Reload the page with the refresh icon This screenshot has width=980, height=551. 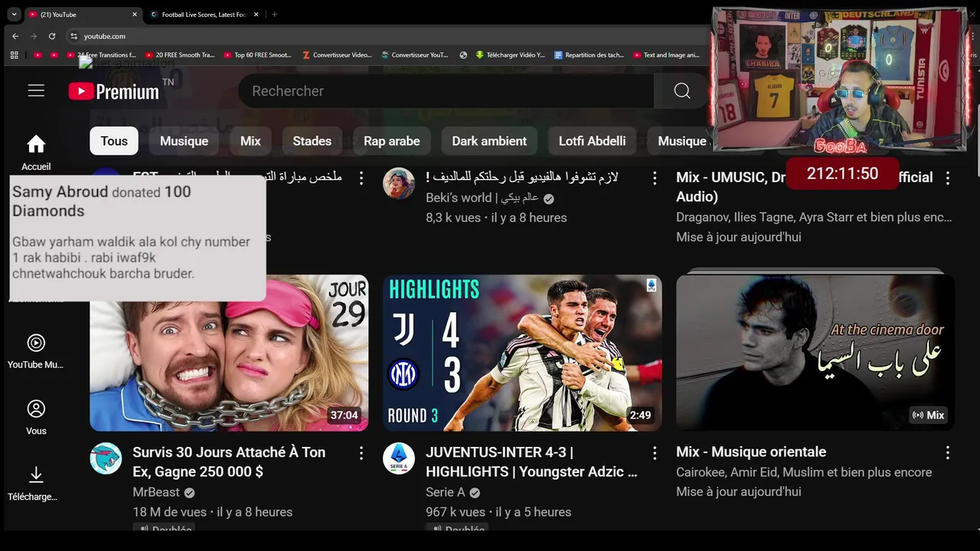52,36
